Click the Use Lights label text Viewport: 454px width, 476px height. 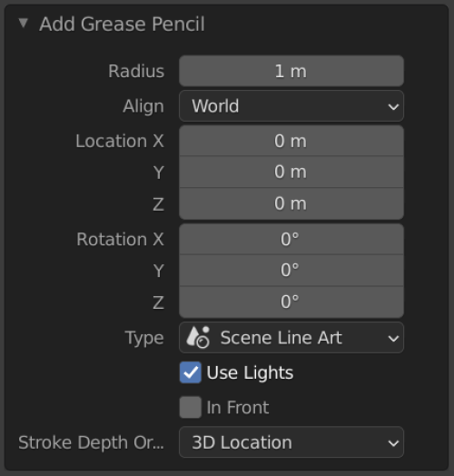point(250,372)
